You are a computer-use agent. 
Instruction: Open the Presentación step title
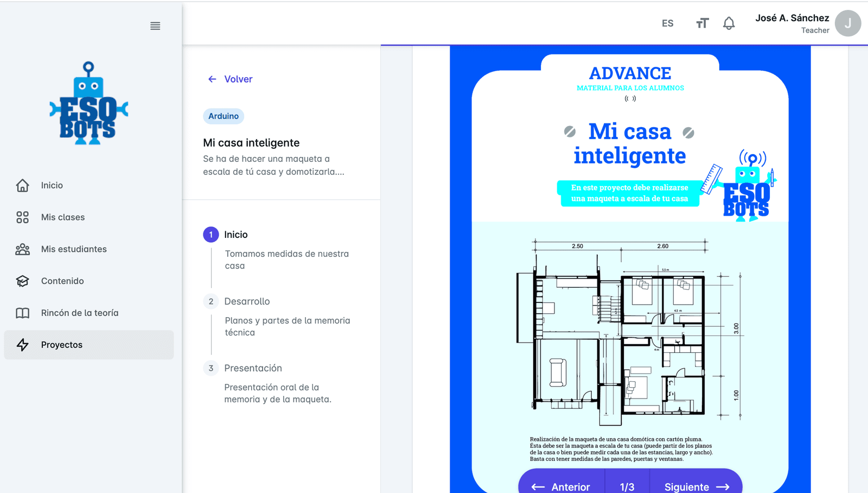253,368
